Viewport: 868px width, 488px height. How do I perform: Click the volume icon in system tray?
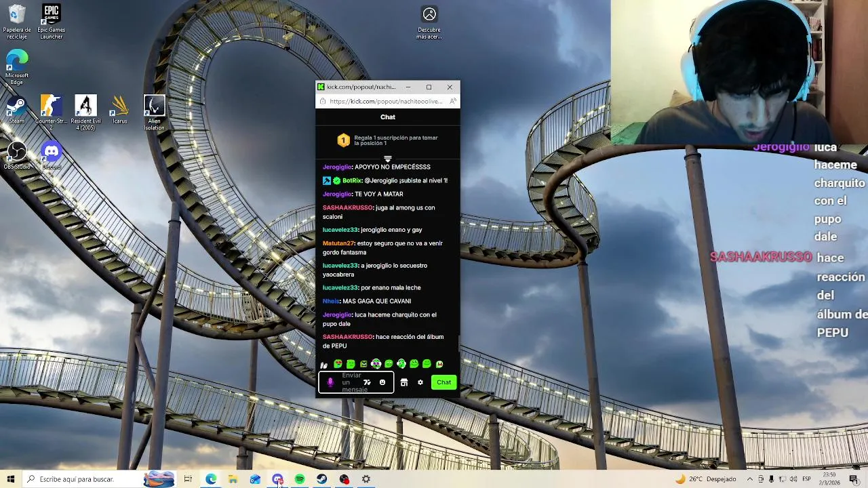pos(793,479)
